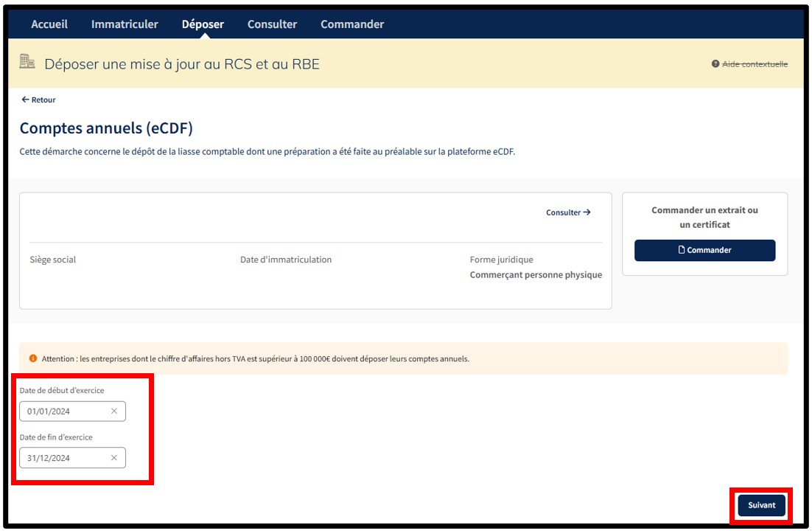Follow the Consulter arrow link in the company card
Image resolution: width=812 pixels, height=531 pixels.
[x=568, y=212]
